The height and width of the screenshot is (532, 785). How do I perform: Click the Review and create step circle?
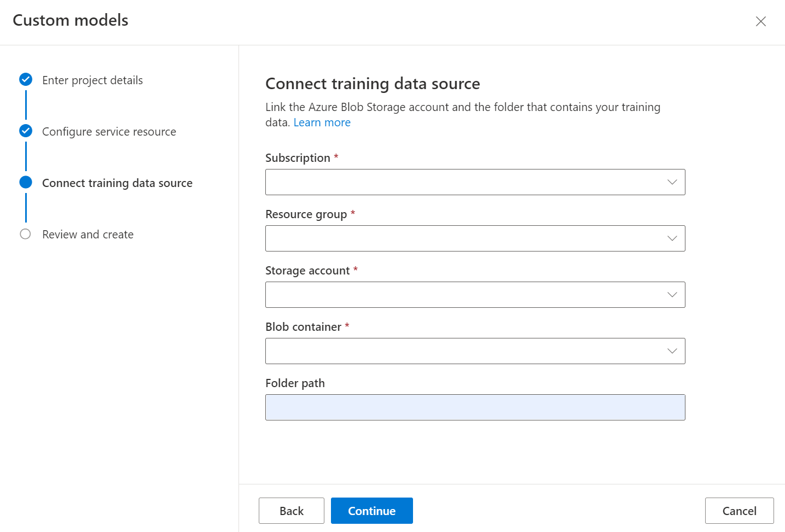26,234
